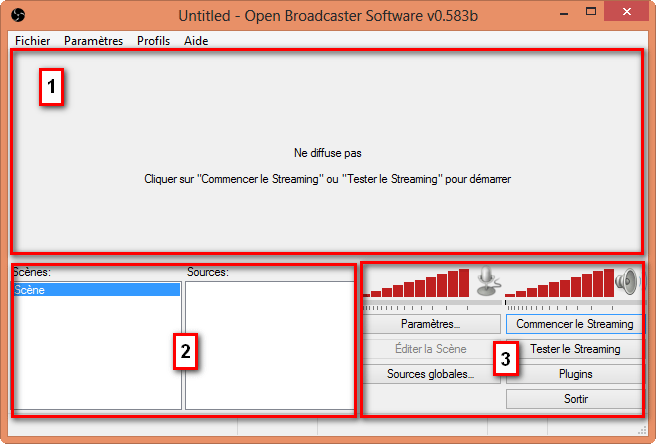Mute the microphone via its icon
The width and height of the screenshot is (656, 444).
[x=488, y=282]
